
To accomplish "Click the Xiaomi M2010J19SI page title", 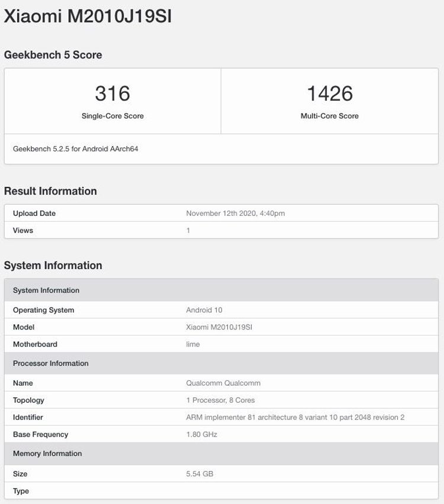I will tap(88, 17).
